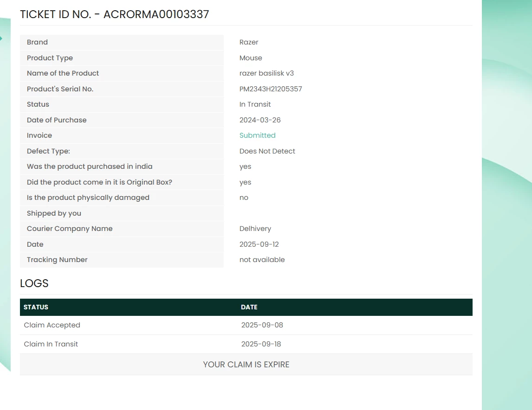This screenshot has height=410, width=532.
Task: Select the razer basilisk v3 value
Action: tap(266, 73)
